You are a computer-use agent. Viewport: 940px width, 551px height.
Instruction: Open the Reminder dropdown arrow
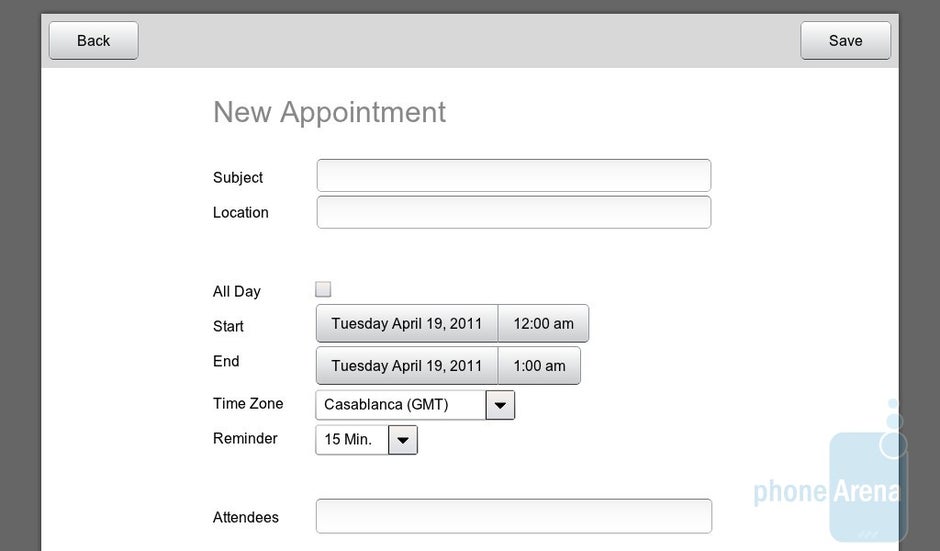tap(402, 440)
